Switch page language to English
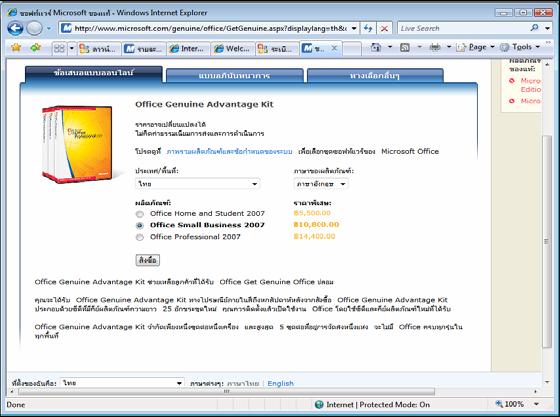560x417 pixels. (280, 383)
